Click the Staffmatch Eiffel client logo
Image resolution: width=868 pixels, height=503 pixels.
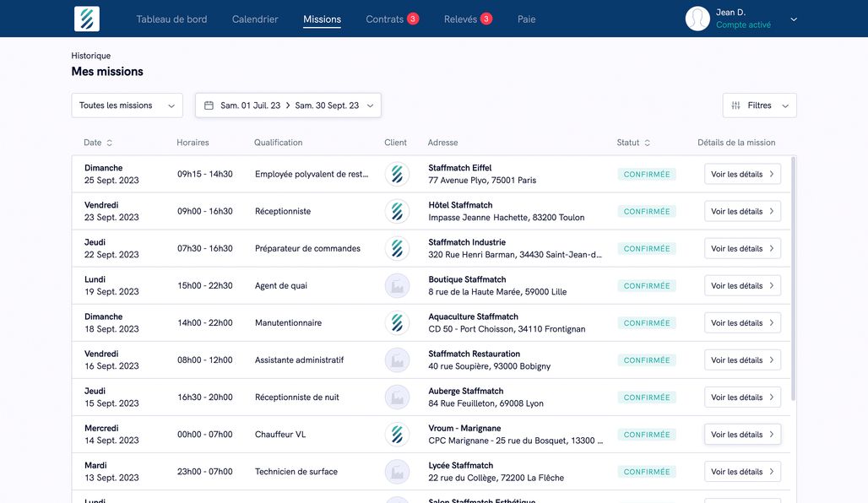(397, 174)
